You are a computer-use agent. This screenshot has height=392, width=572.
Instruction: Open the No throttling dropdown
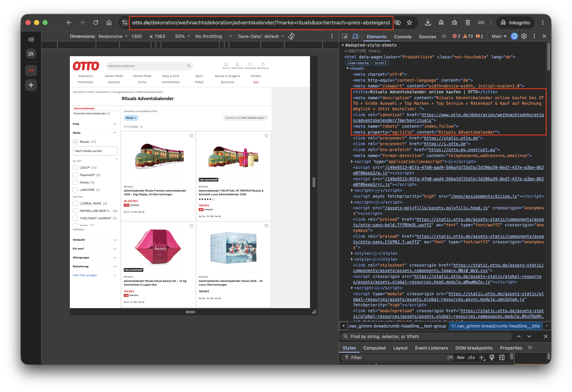coord(213,36)
